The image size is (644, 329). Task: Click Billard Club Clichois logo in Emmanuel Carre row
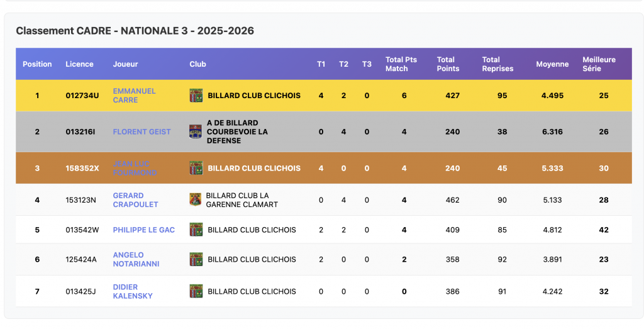[196, 96]
